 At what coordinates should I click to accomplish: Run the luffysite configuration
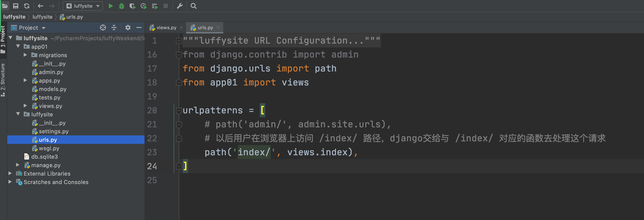tap(111, 6)
